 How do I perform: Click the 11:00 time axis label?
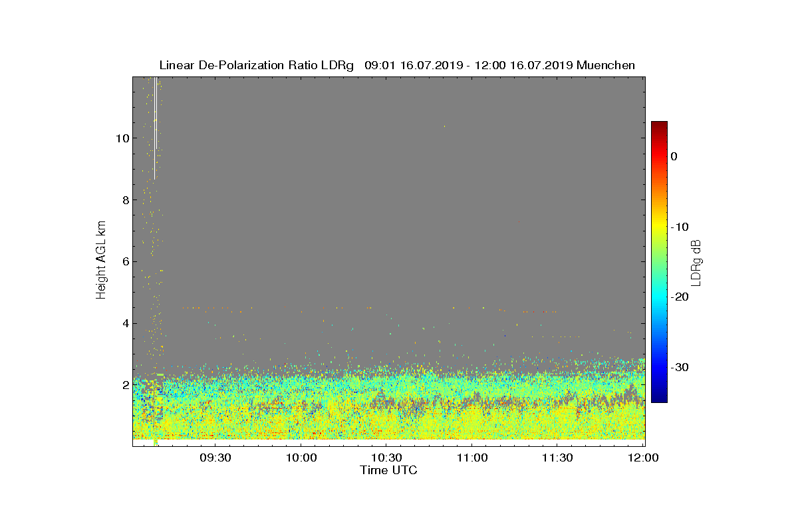click(472, 458)
